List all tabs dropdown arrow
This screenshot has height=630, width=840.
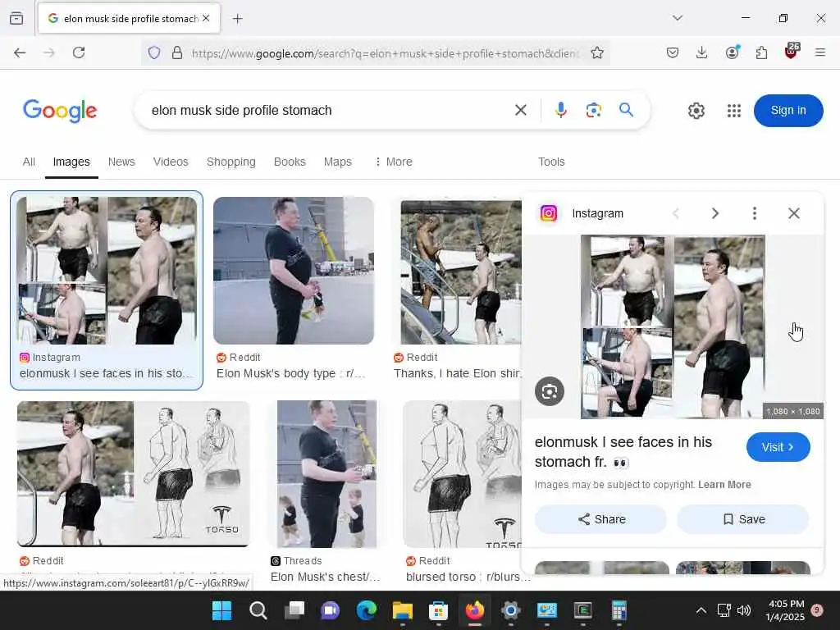pos(677,18)
